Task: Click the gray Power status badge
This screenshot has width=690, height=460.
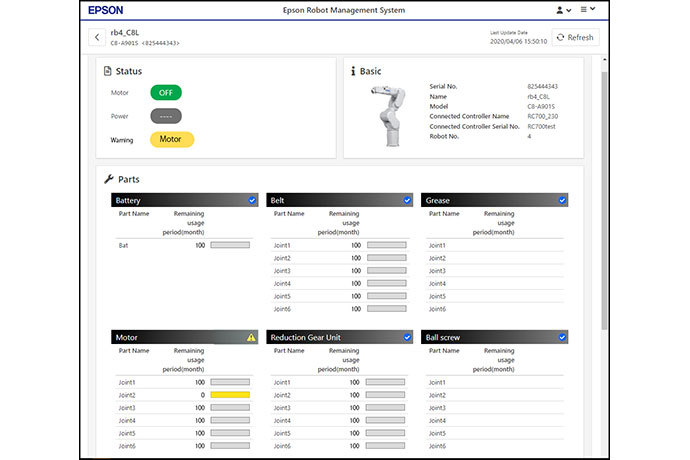Action: point(166,116)
